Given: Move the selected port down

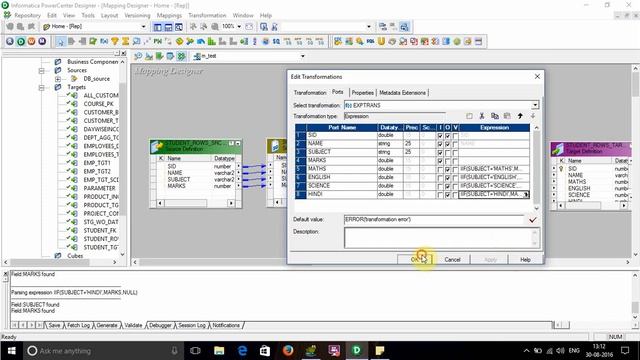Looking at the screenshot, I should pyautogui.click(x=533, y=116).
